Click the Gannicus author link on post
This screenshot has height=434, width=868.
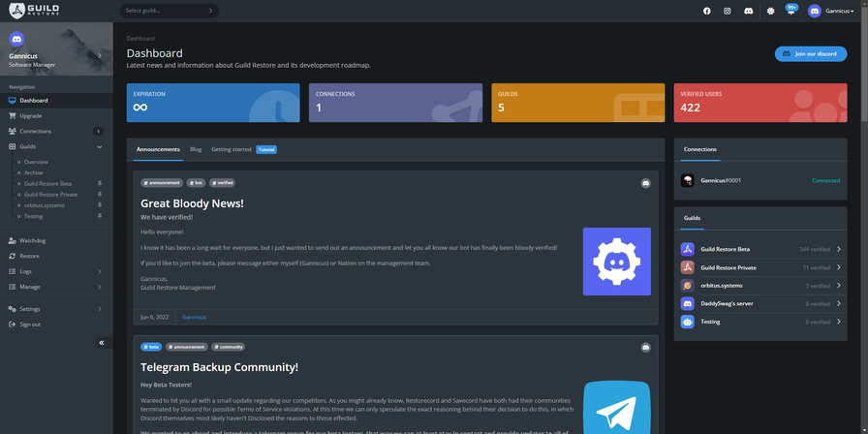[x=194, y=317]
